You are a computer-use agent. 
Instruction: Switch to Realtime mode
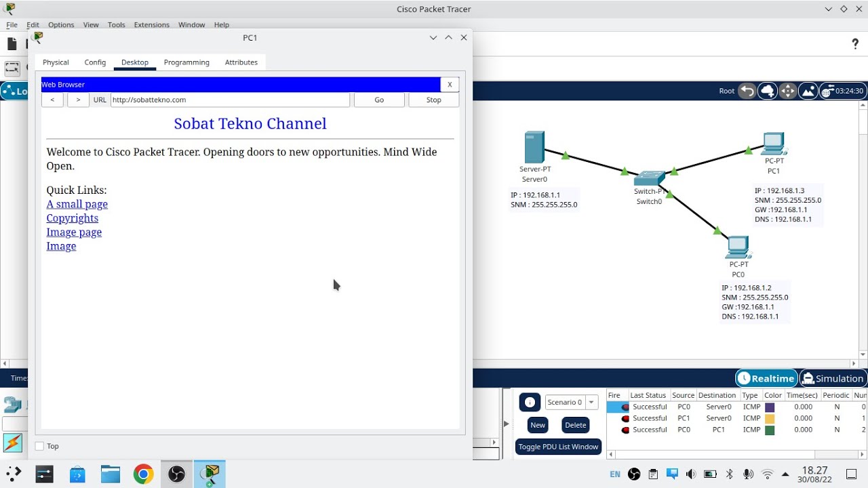click(x=766, y=378)
